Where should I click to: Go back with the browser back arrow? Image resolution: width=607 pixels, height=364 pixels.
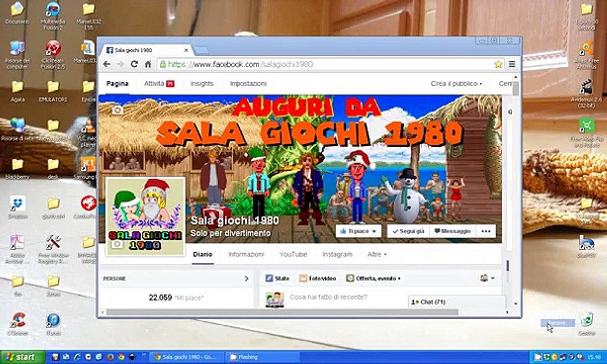point(107,64)
